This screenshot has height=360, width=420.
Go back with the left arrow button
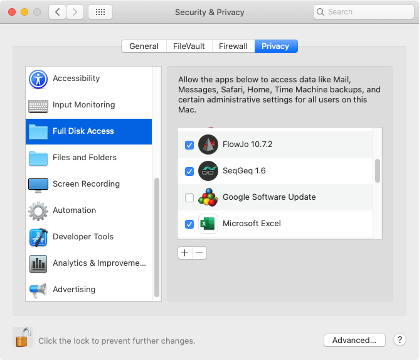(57, 12)
